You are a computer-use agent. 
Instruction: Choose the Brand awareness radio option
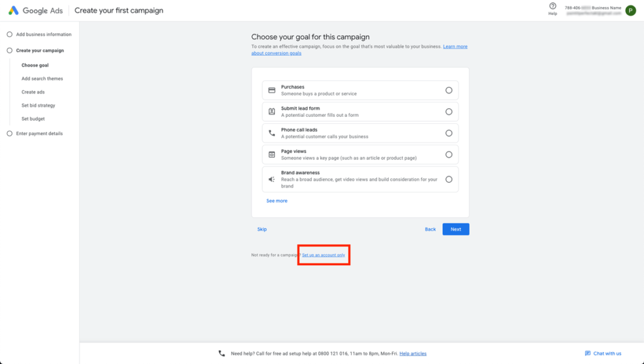point(448,179)
